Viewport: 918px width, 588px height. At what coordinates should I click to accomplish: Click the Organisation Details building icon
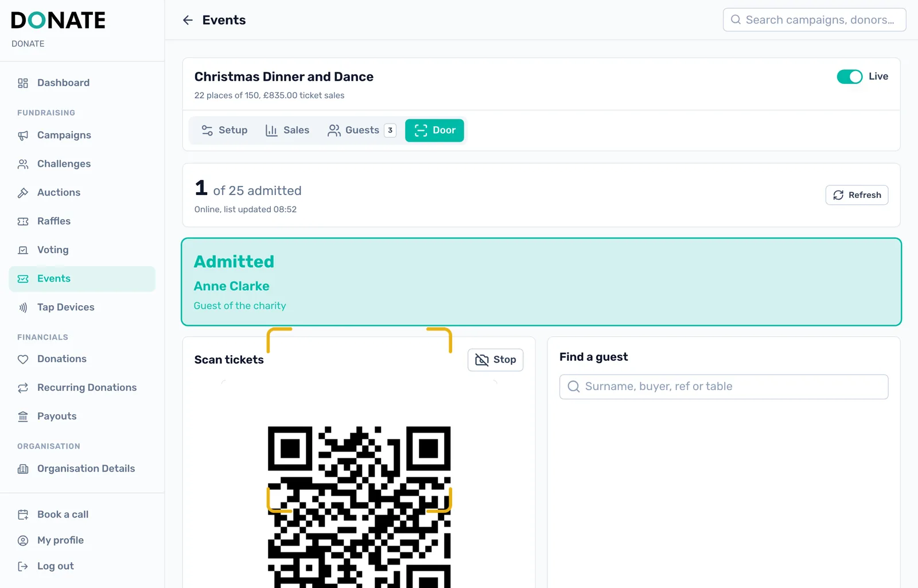23,469
